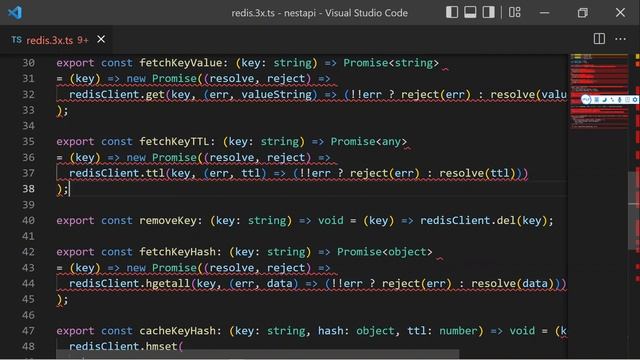Click the round logo on floating toolbar
This screenshot has height=360, width=640.
(587, 100)
